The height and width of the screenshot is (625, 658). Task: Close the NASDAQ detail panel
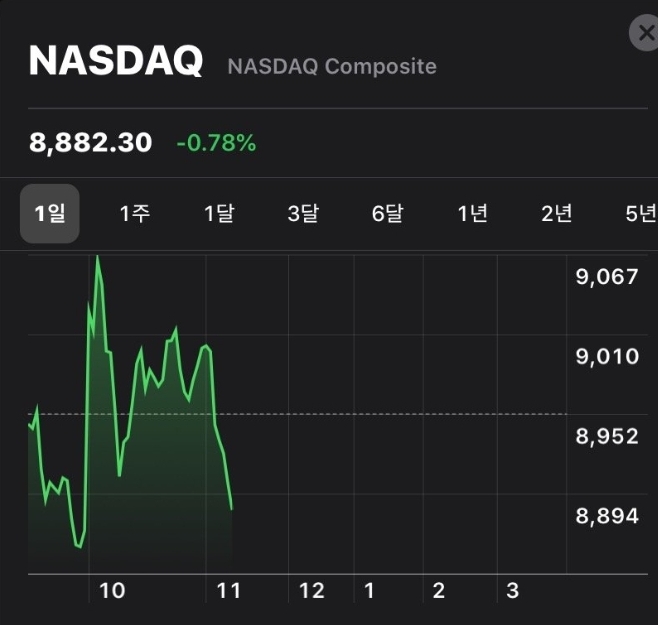(x=645, y=33)
